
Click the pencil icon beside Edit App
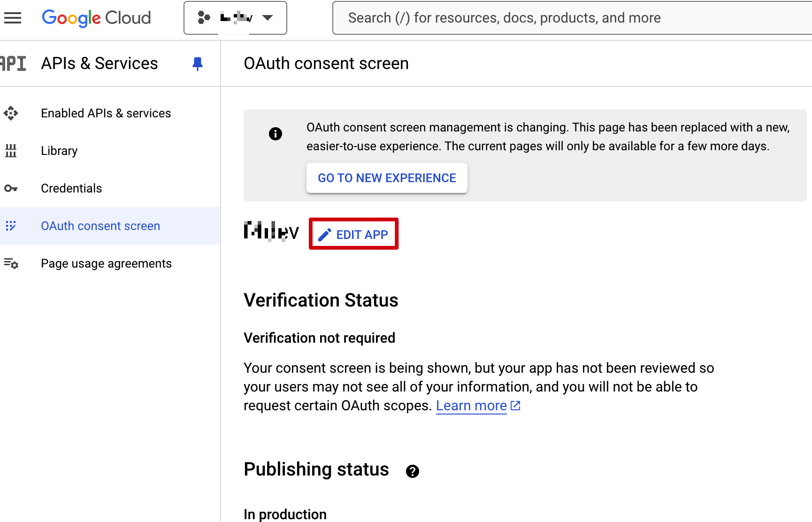[324, 234]
